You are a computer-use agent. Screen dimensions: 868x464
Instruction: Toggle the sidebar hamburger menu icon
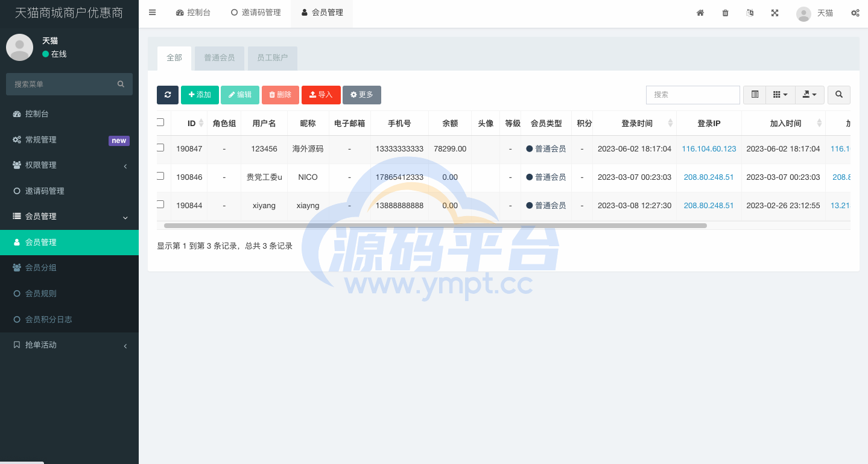point(152,12)
